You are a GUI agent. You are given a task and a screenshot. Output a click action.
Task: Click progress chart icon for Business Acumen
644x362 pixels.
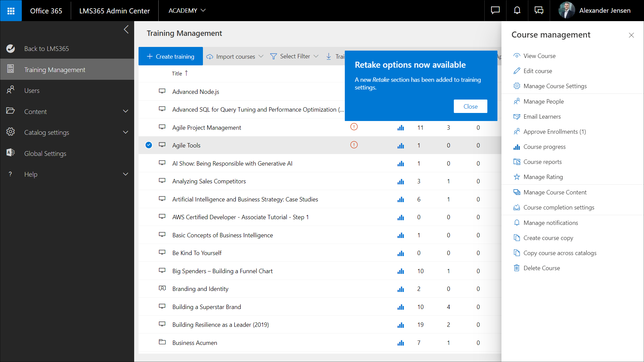pos(400,343)
